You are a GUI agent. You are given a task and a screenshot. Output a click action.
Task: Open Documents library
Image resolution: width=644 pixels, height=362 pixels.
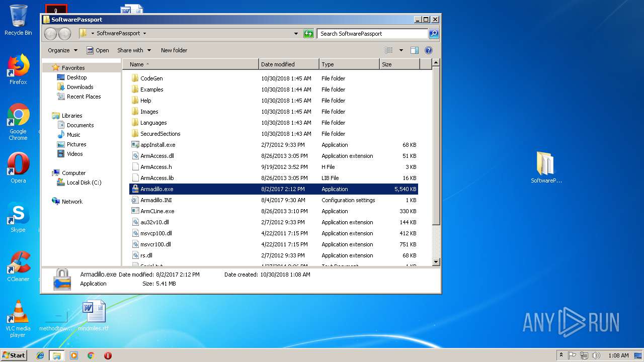[x=80, y=125]
